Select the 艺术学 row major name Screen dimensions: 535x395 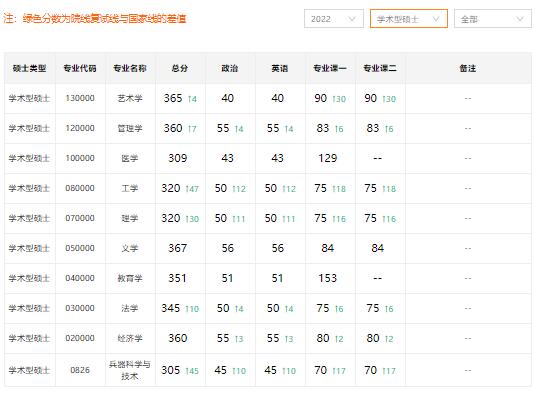(130, 99)
